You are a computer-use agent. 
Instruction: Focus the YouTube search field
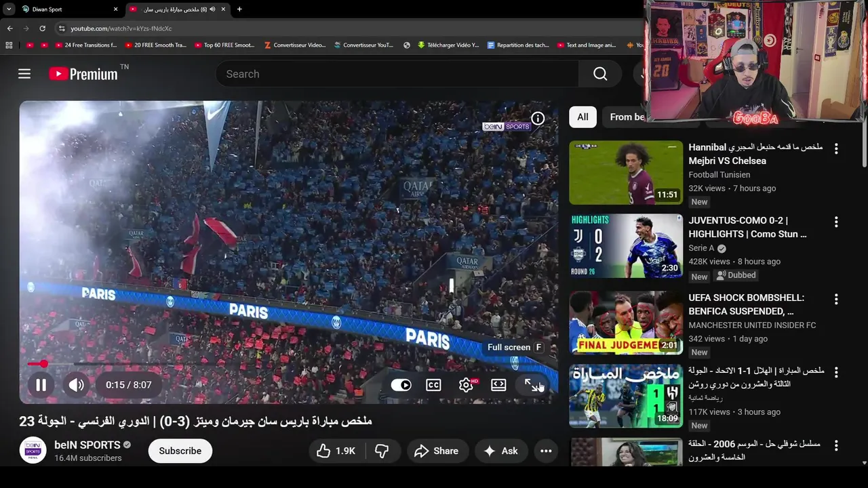pyautogui.click(x=397, y=74)
